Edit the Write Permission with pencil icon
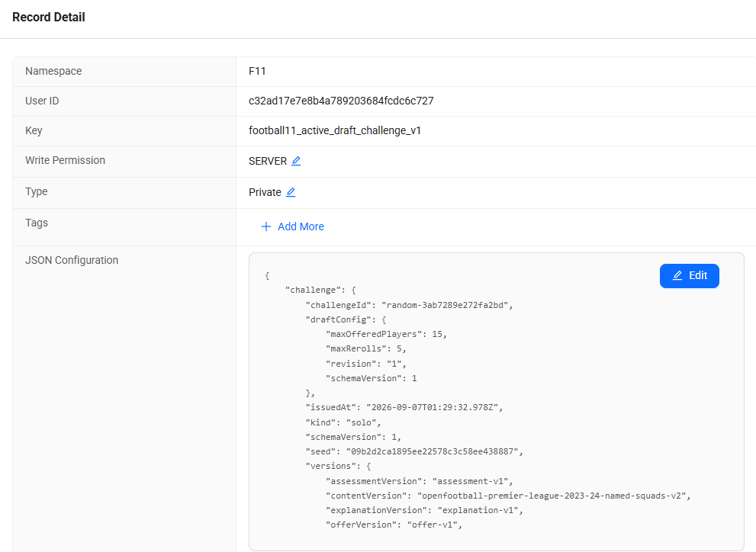The image size is (756, 552). point(296,161)
